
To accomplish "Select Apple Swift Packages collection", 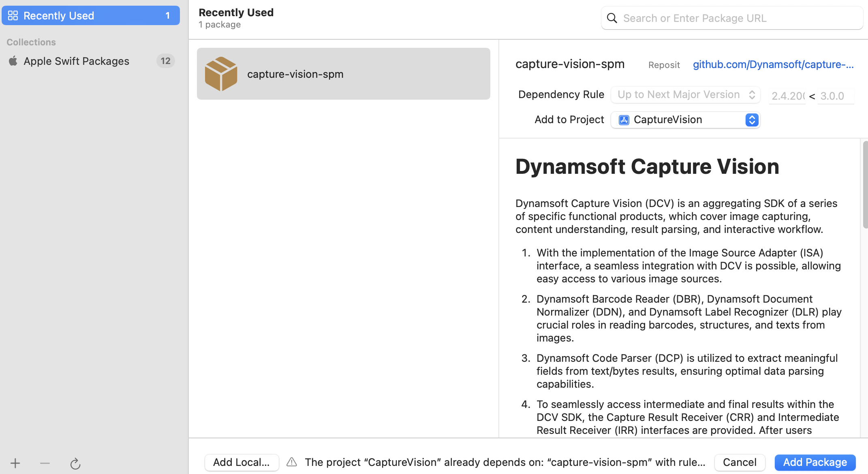I will click(76, 61).
